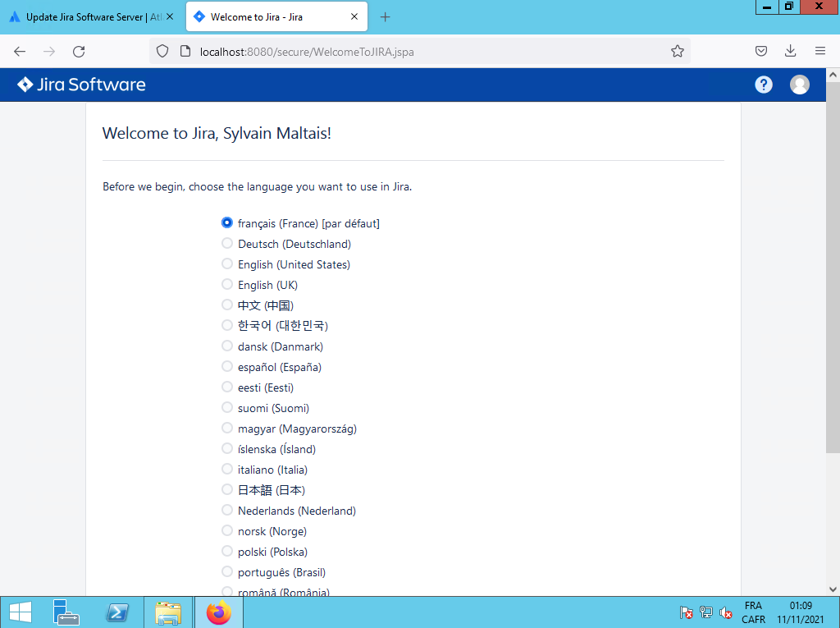Open PowerShell from the taskbar
The image size is (840, 628).
pyautogui.click(x=117, y=612)
